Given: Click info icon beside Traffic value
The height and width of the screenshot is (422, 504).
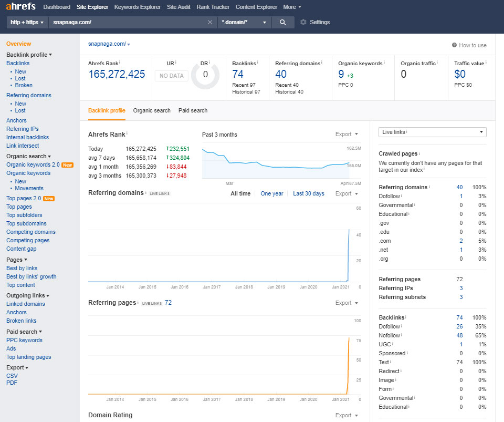Looking at the screenshot, I should 486,63.
